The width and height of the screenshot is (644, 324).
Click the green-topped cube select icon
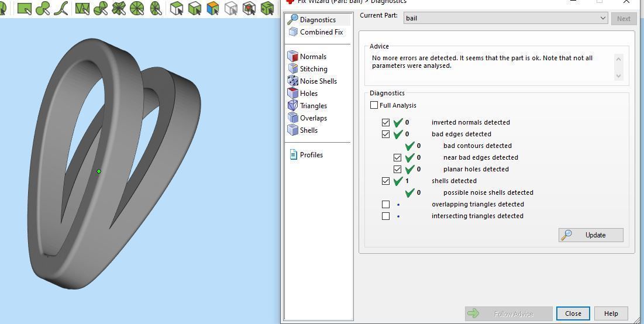[195, 8]
